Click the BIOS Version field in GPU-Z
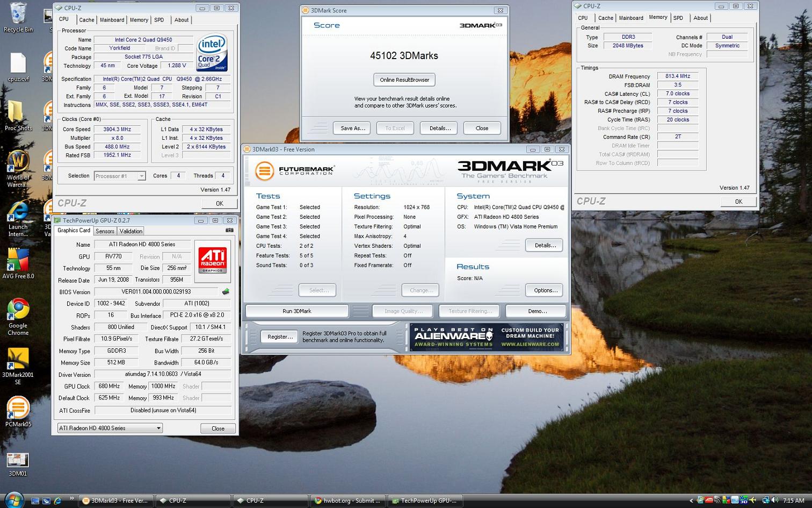The height and width of the screenshot is (508, 812). coord(156,291)
